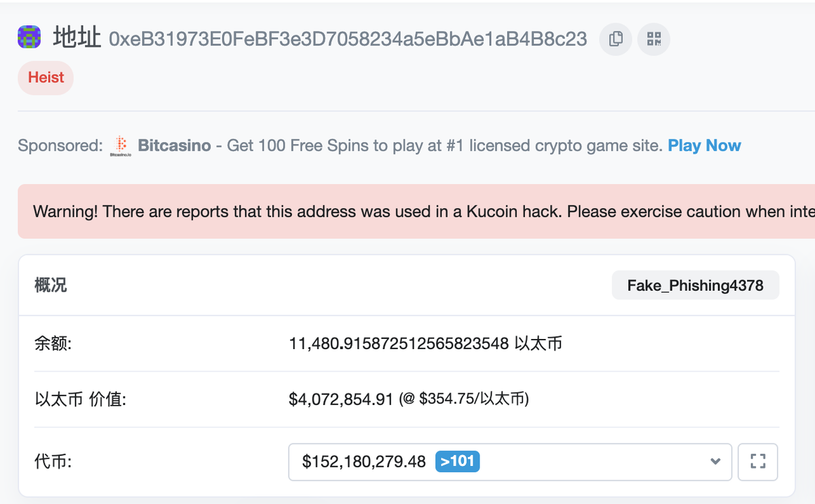Screen dimensions: 815x504
Task: Click the blue >101 tokens badge
Action: coord(457,461)
